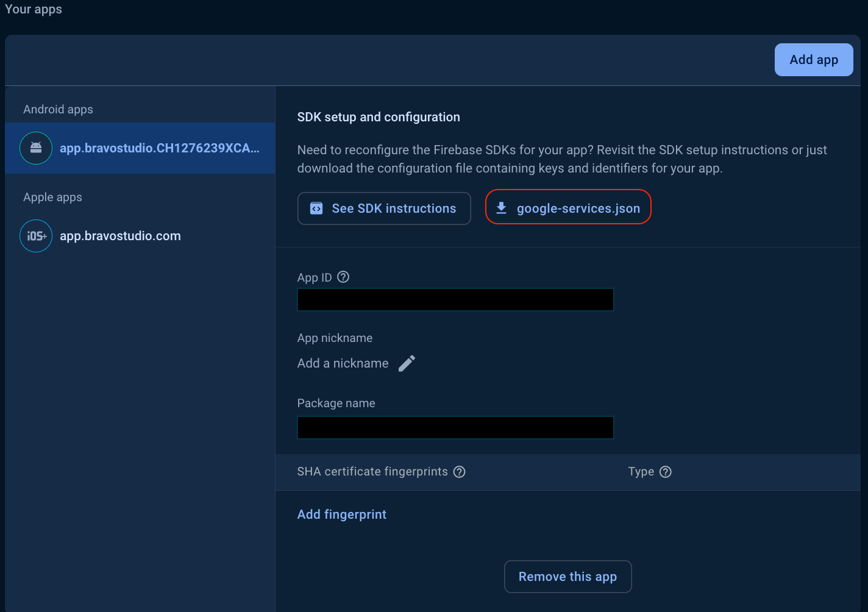Open See SDK instructions

coord(384,208)
